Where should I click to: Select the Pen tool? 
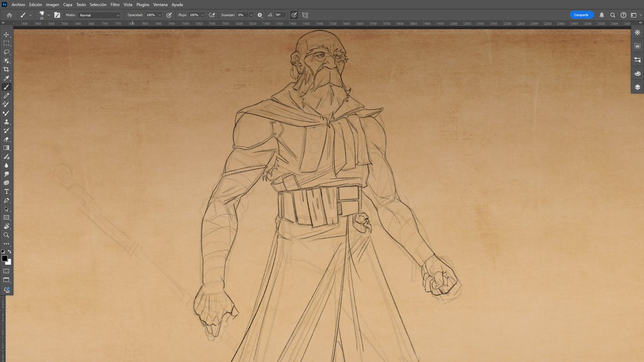(x=6, y=200)
